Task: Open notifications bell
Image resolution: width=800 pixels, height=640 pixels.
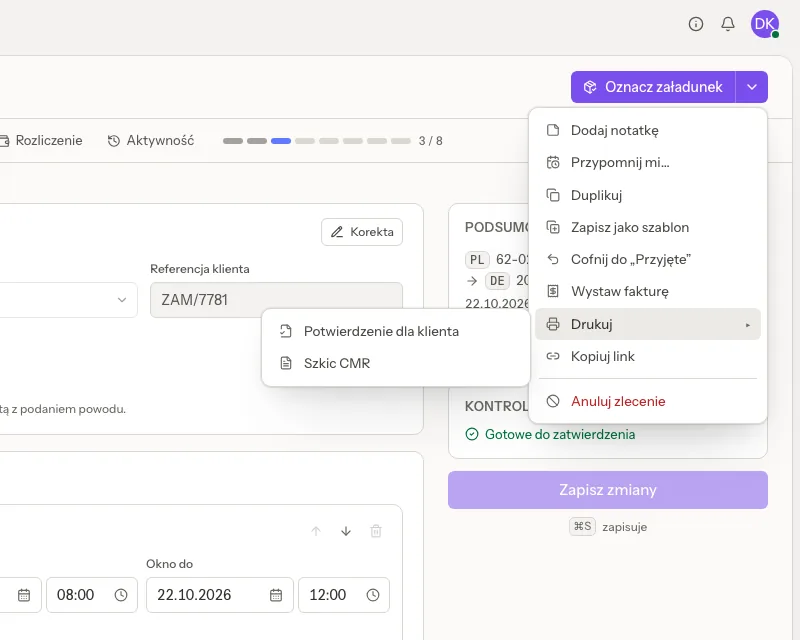Action: (x=728, y=24)
